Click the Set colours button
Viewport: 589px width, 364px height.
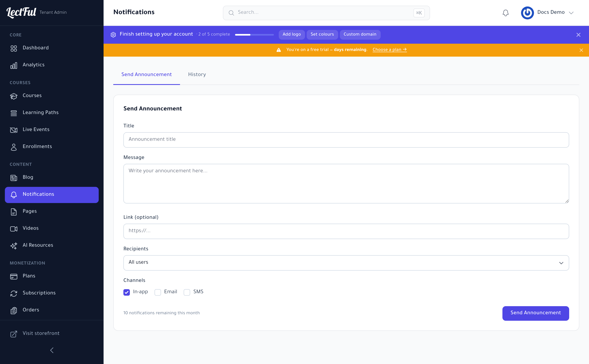click(322, 34)
